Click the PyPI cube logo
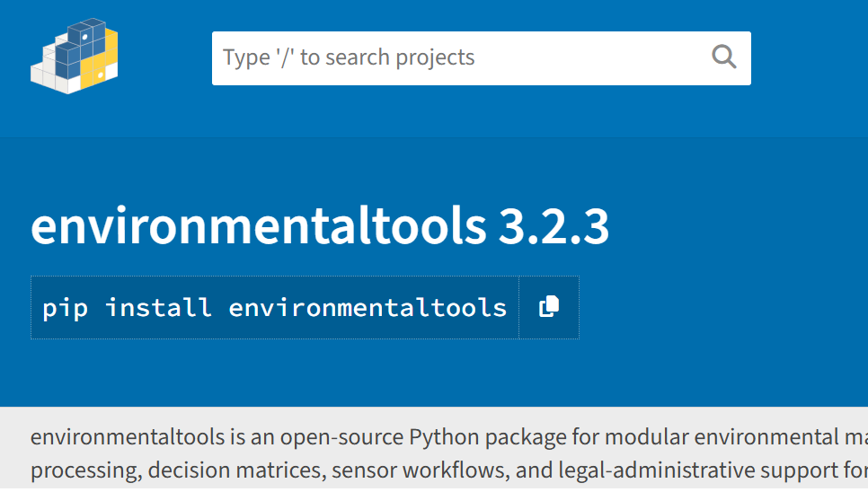The height and width of the screenshot is (492, 868). tap(75, 56)
